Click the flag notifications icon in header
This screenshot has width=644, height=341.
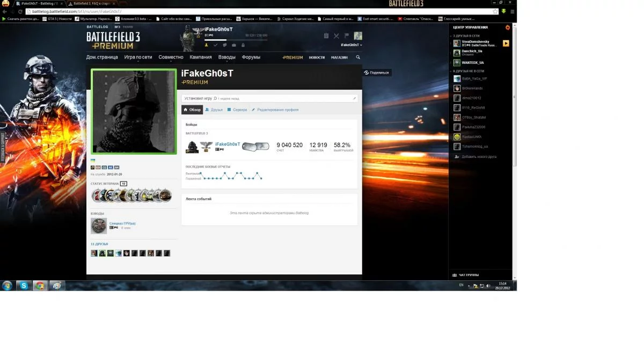coord(347,36)
